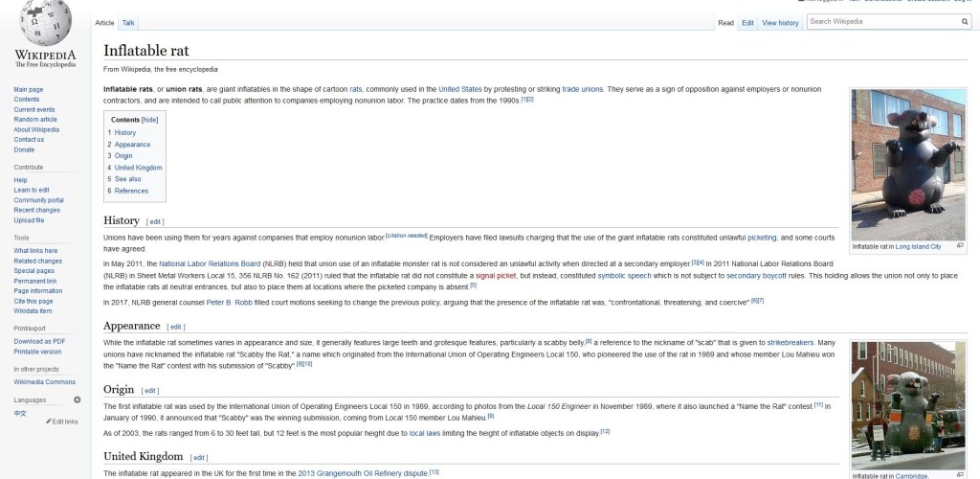
Task: Switch to the Chinese language version
Action: tap(20, 413)
